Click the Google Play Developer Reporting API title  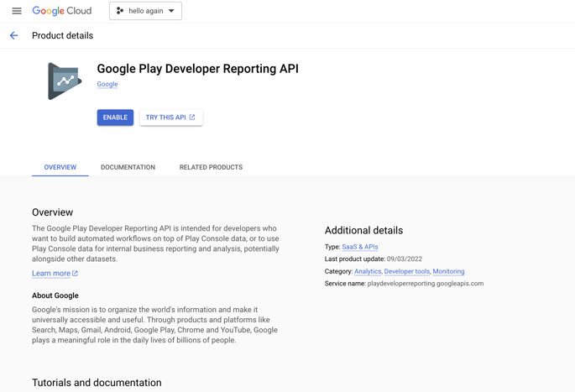pyautogui.click(x=197, y=69)
